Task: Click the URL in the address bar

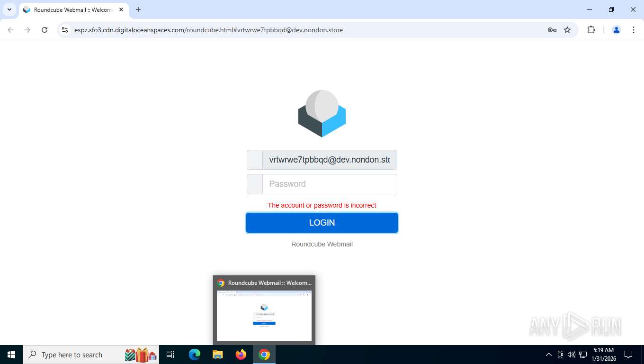Action: click(x=208, y=30)
